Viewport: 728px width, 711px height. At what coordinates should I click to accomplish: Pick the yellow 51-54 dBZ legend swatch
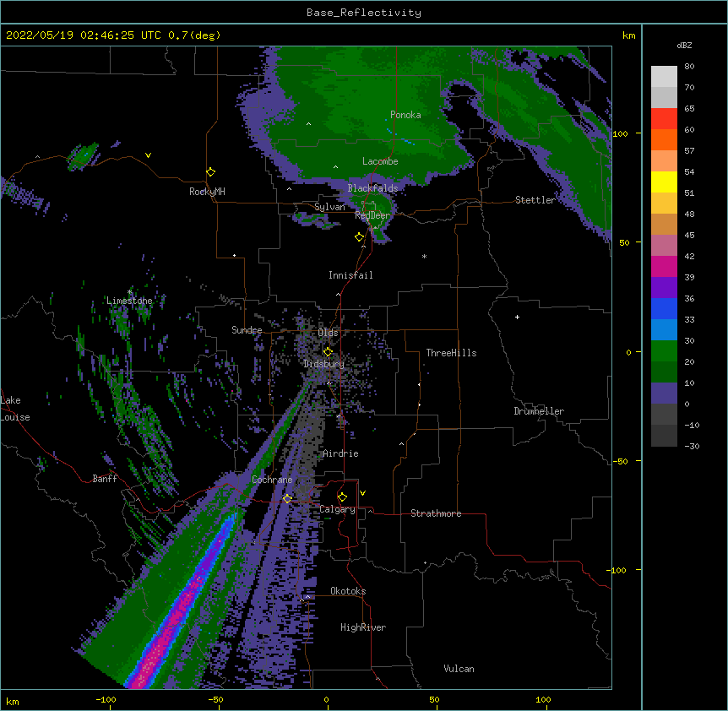click(x=664, y=182)
